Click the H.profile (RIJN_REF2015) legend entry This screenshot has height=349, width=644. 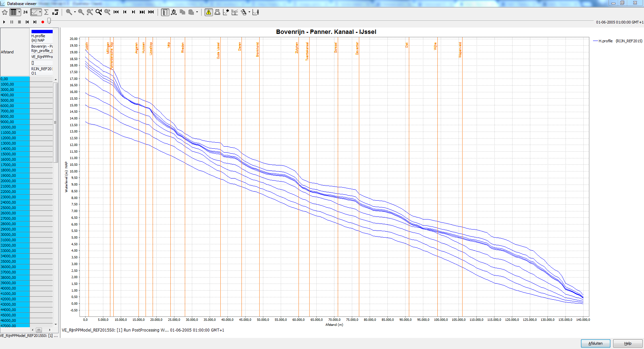(618, 41)
